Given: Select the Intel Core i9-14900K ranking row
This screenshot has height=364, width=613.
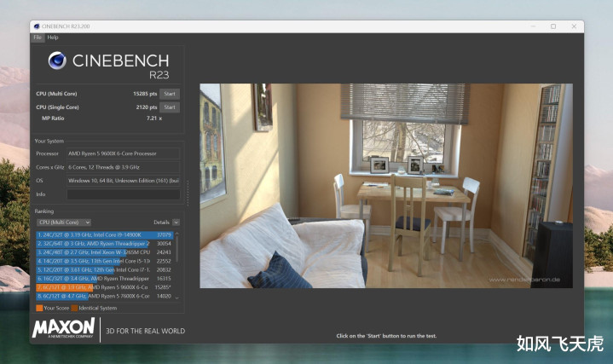Looking at the screenshot, I should click(x=104, y=234).
